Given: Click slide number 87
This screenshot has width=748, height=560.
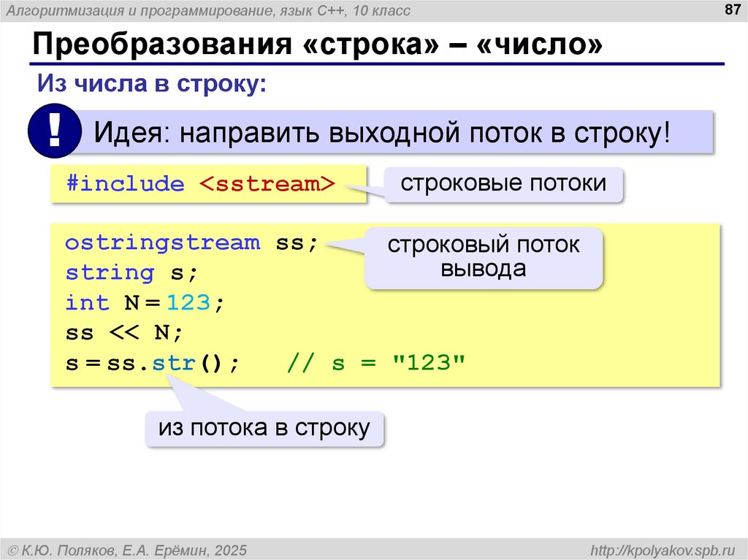Looking at the screenshot, I should 732,9.
